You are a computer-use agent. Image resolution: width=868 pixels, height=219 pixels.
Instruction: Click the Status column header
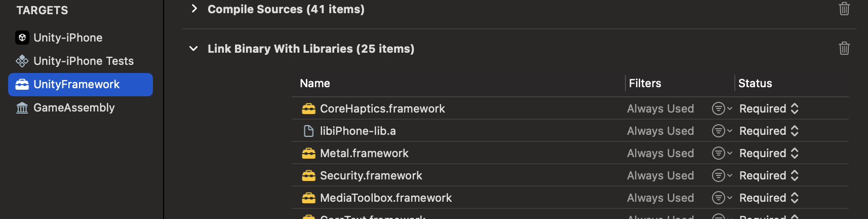coord(755,83)
